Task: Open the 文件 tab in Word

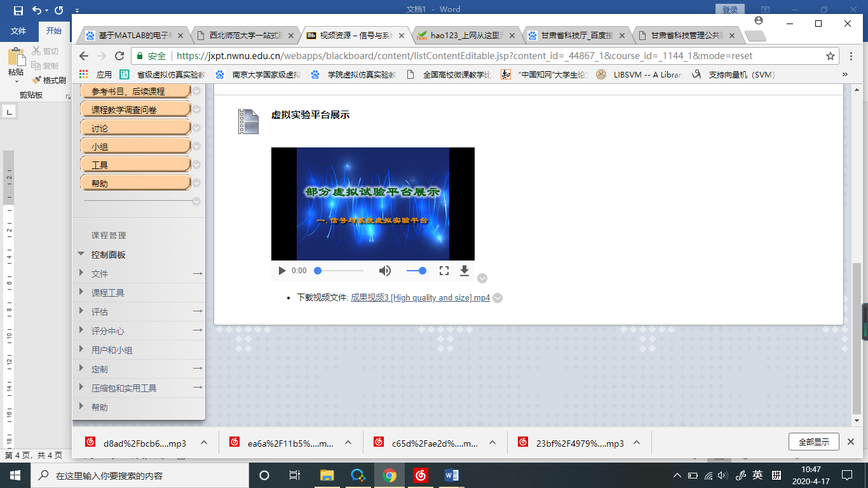Action: coord(18,31)
